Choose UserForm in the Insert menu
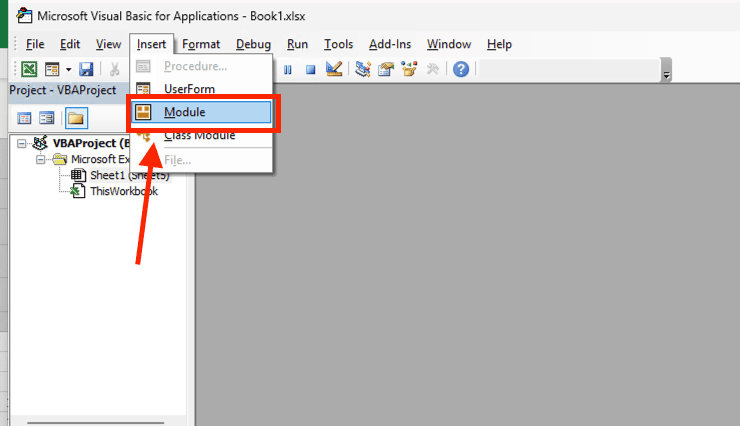The width and height of the screenshot is (740, 426). (202, 89)
